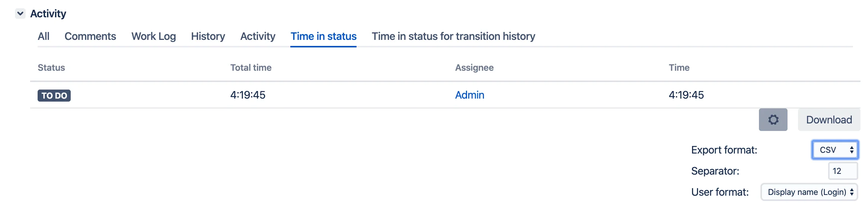The width and height of the screenshot is (868, 216).
Task: Switch to the All tab
Action: pyautogui.click(x=44, y=36)
